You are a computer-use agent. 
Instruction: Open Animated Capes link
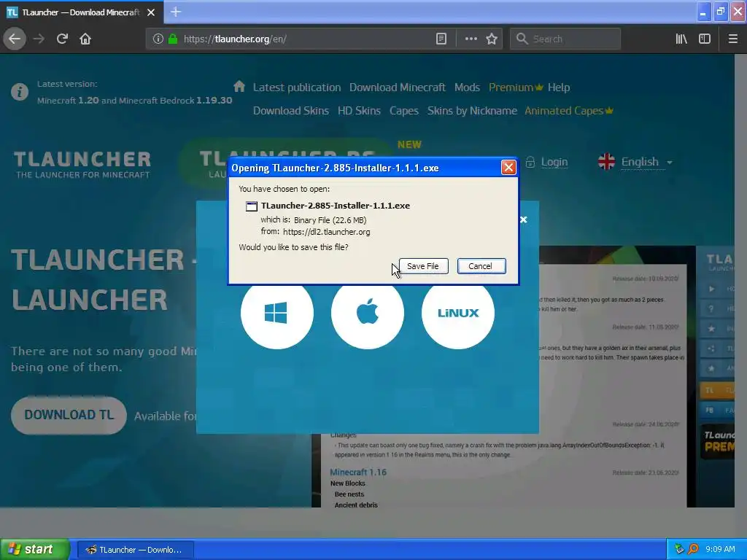(x=569, y=111)
